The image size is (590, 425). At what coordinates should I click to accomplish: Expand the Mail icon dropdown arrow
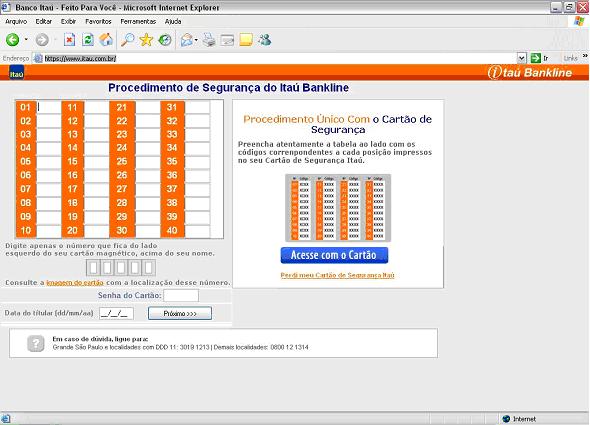coord(196,40)
